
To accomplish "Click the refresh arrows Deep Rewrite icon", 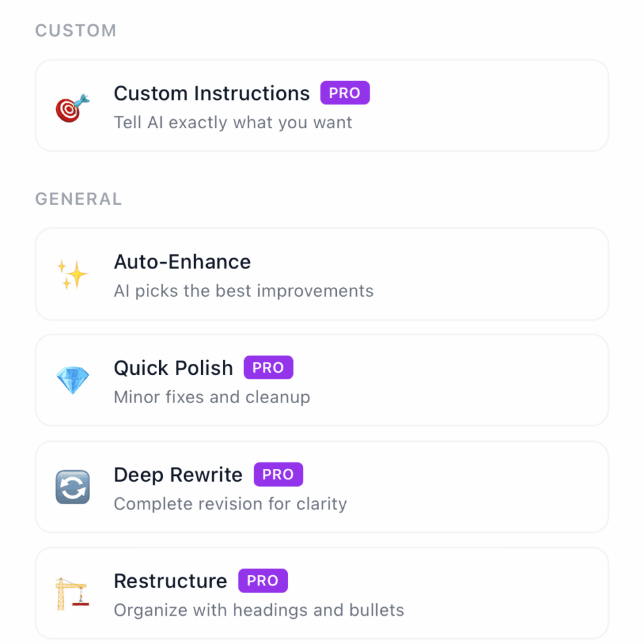I will [72, 488].
